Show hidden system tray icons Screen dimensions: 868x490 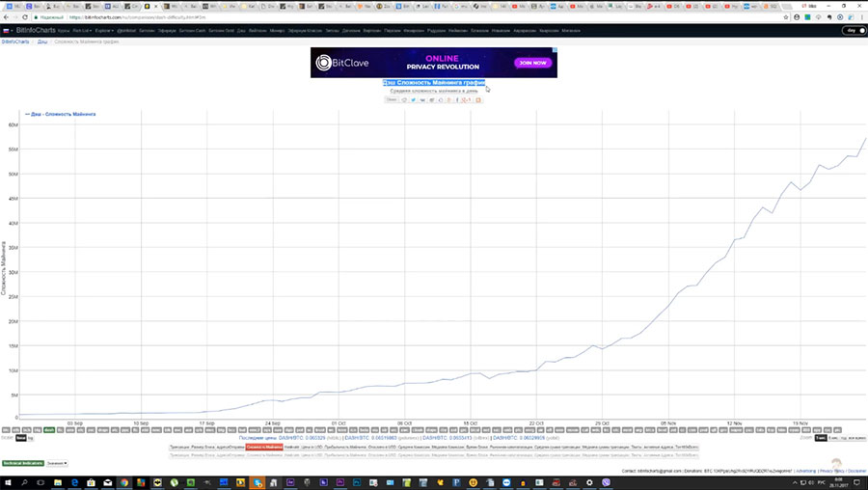(x=795, y=483)
